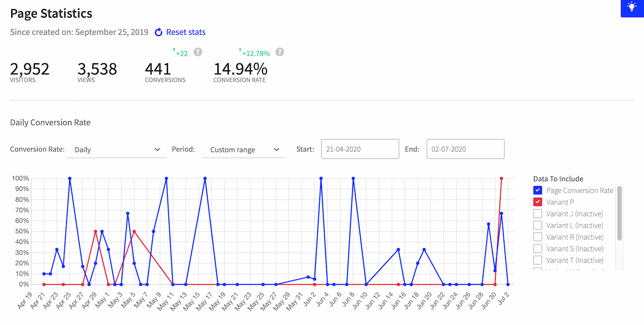Uncheck the Variant P checkbox

(538, 202)
